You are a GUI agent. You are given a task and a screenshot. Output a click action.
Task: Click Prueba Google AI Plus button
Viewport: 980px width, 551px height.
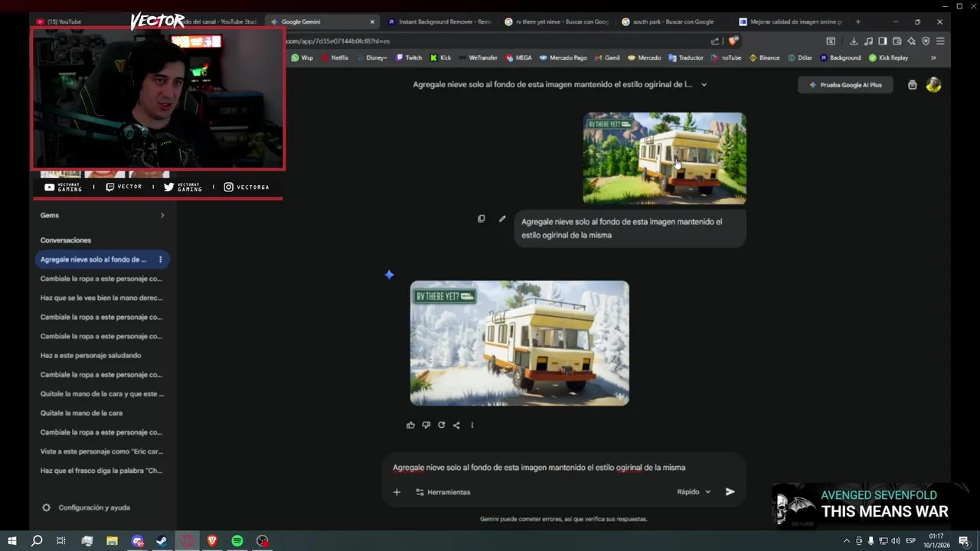(845, 85)
